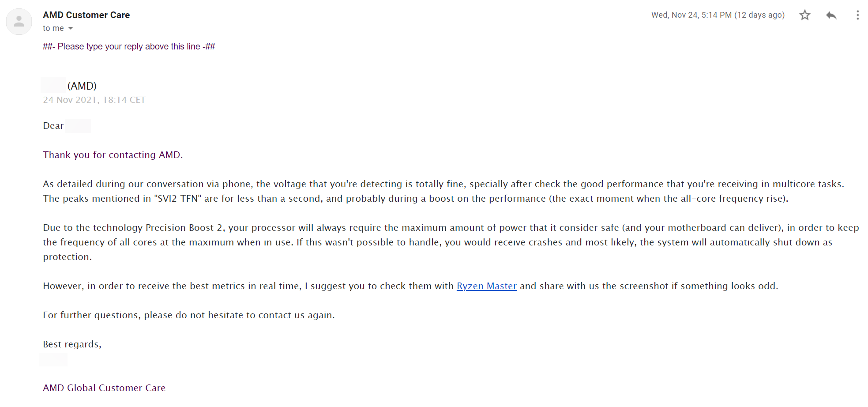Click the paragraph mentioning "SVI2 TFN" peaks
868x407 pixels.
click(415, 199)
